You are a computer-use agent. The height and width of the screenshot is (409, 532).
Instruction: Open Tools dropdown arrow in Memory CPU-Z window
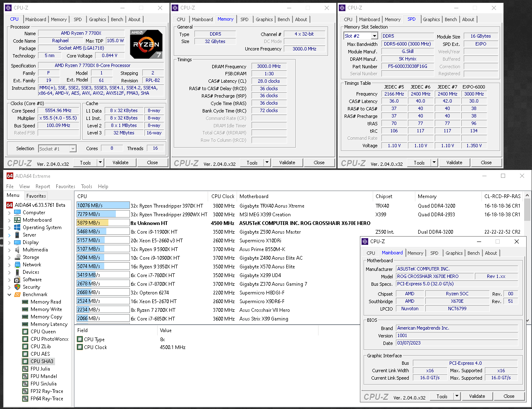[x=267, y=163]
